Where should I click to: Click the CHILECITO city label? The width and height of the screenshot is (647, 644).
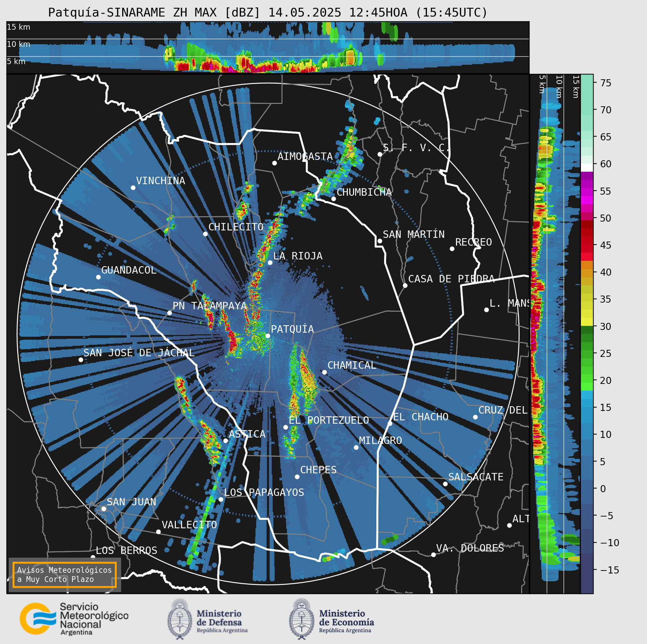click(236, 227)
